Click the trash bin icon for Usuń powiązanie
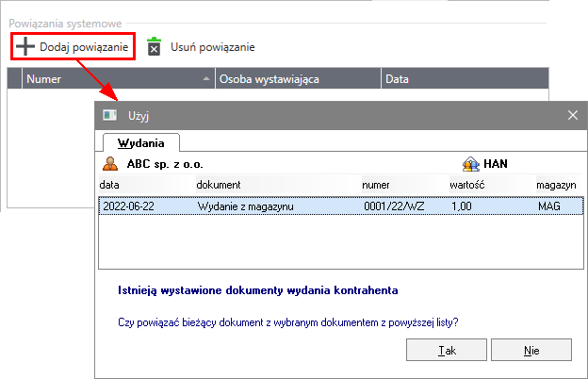The width and height of the screenshot is (588, 379). click(x=154, y=46)
